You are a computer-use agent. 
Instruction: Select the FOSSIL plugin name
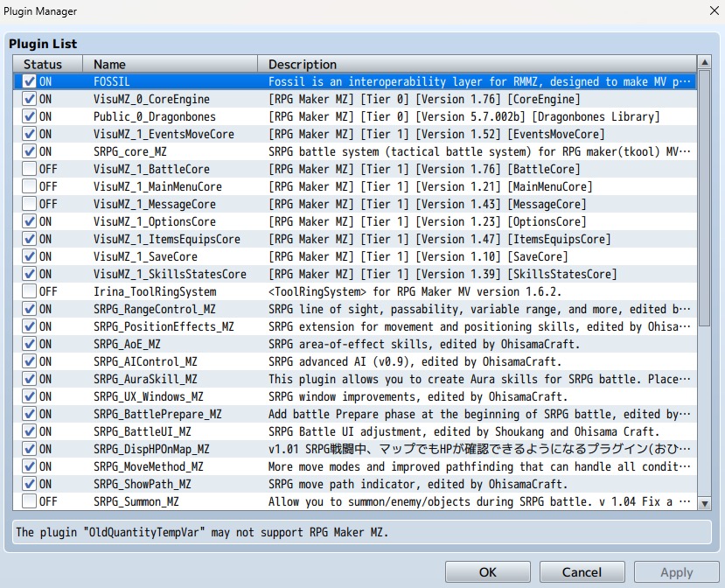click(111, 82)
